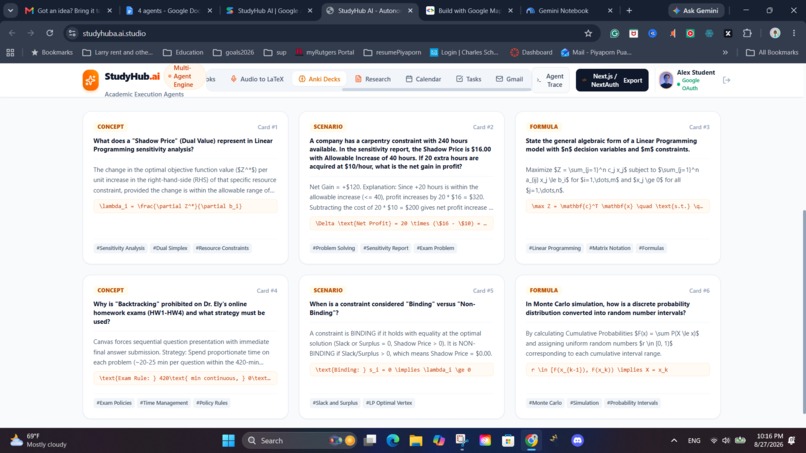This screenshot has width=806, height=453.
Task: Show hidden system tray icons
Action: point(674,441)
